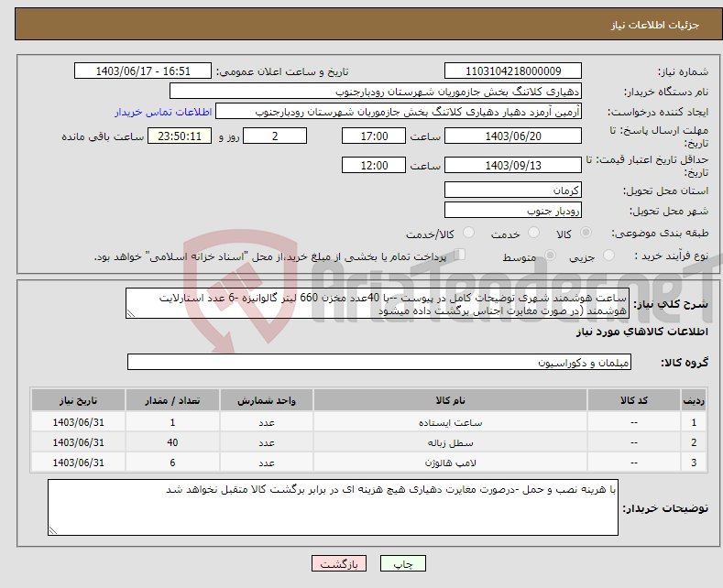Click the resize handle of buyer notes textarea
This screenshot has width=723, height=588.
click(53, 530)
